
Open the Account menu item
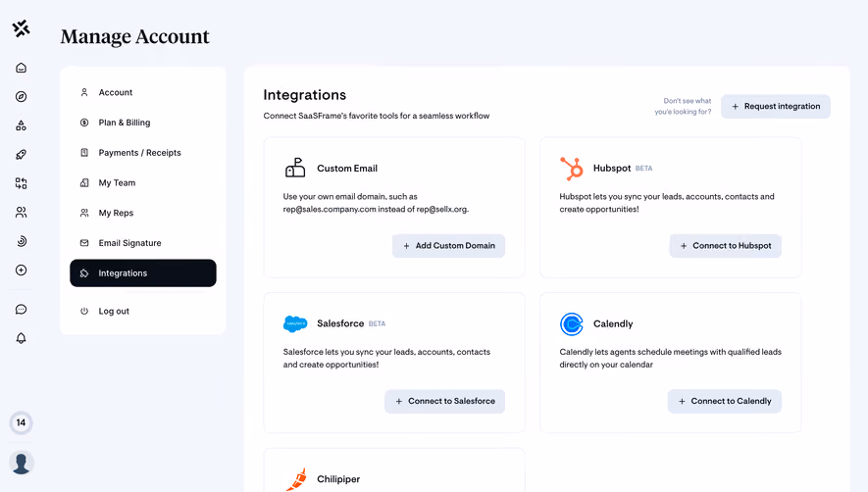143,92
